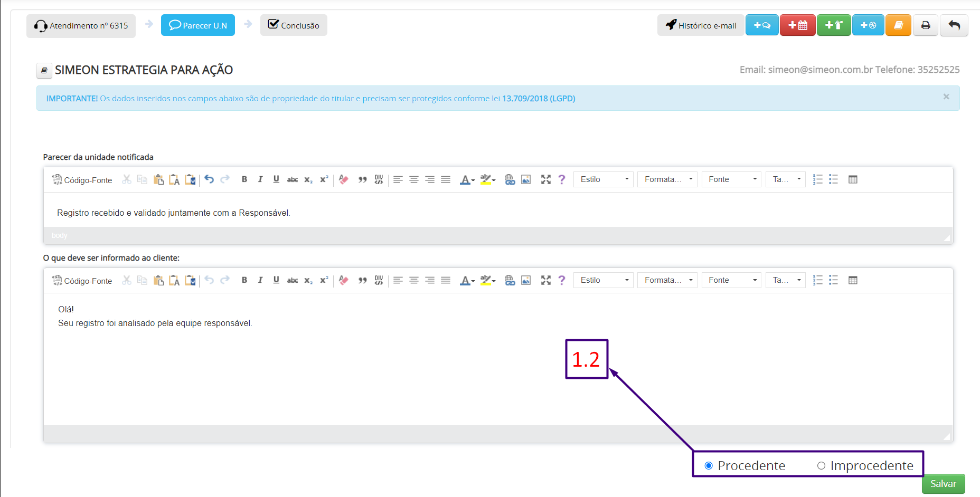Image resolution: width=980 pixels, height=497 pixels.
Task: Open the Fonte dropdown in the second editor
Action: tap(731, 280)
